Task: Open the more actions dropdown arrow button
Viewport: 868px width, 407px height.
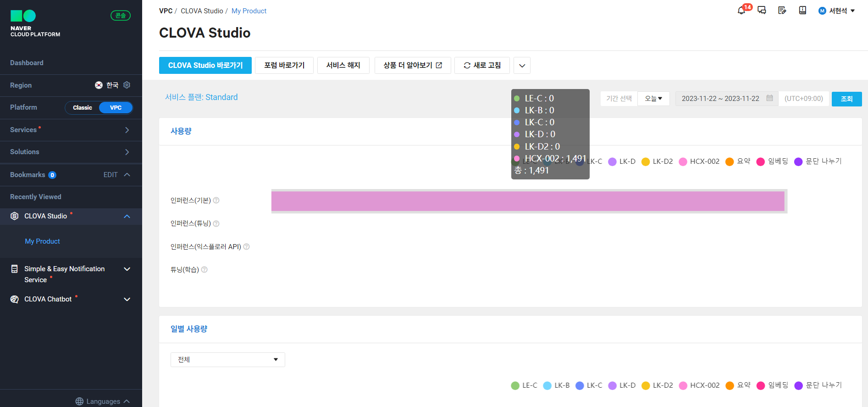Action: (x=522, y=66)
